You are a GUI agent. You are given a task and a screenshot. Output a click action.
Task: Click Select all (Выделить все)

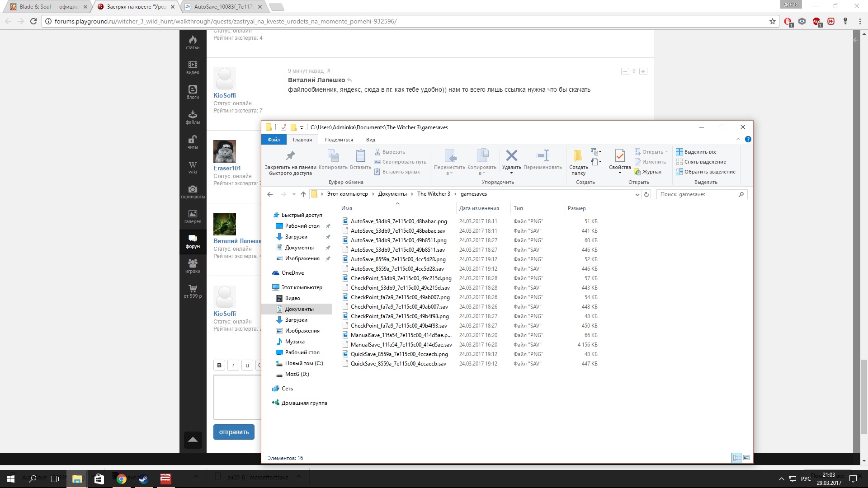click(x=696, y=152)
